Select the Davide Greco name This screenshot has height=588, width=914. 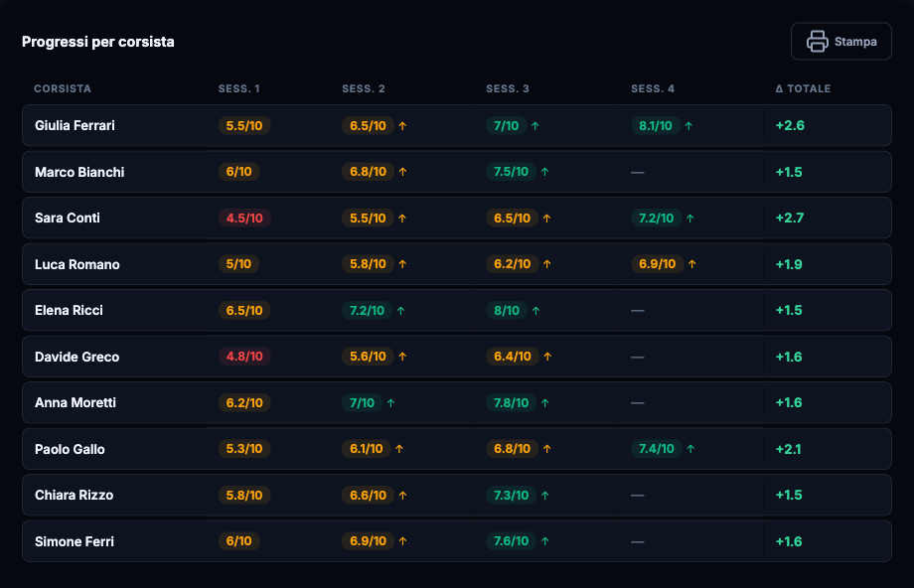[x=76, y=357]
